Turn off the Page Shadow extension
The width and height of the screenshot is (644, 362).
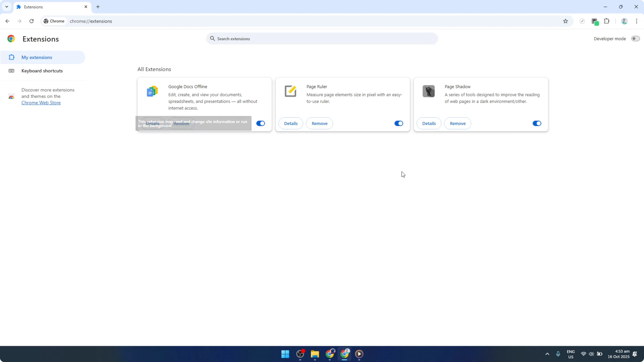click(x=537, y=123)
